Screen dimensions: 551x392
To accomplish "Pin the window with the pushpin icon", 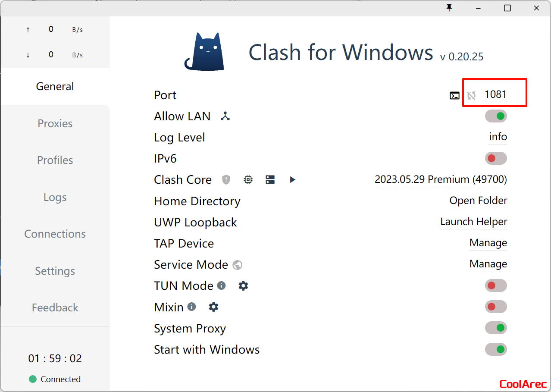I will (449, 8).
